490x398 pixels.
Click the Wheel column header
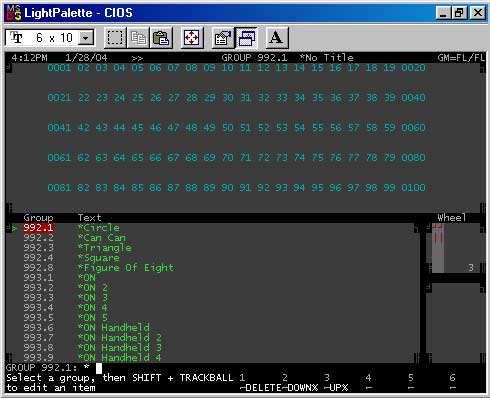click(452, 218)
